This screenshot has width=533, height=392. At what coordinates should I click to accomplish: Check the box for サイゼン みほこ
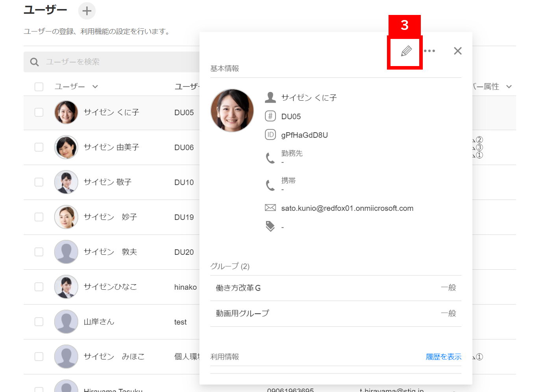(x=39, y=357)
